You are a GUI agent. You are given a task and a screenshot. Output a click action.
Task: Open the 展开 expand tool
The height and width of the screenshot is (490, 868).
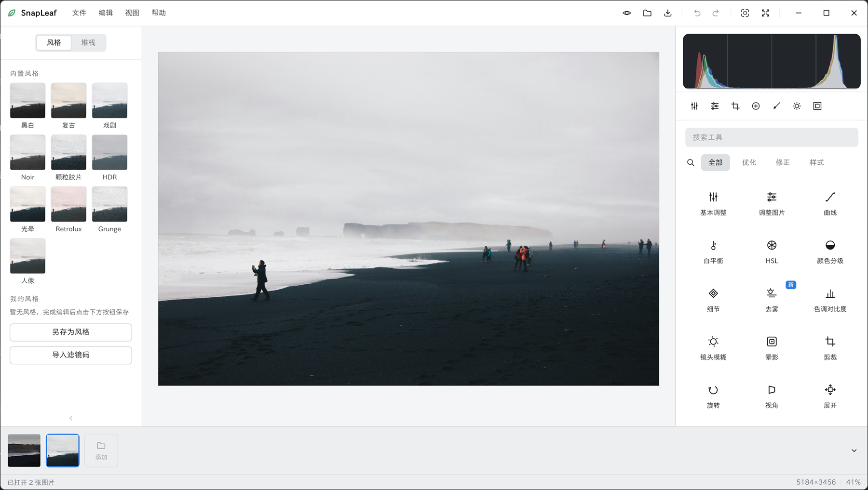pyautogui.click(x=830, y=397)
